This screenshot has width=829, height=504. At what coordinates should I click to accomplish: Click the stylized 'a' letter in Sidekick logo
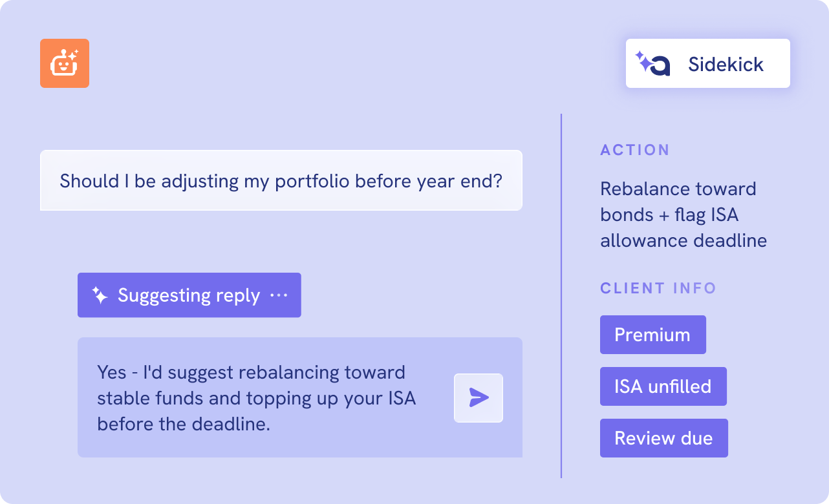pyautogui.click(x=660, y=66)
